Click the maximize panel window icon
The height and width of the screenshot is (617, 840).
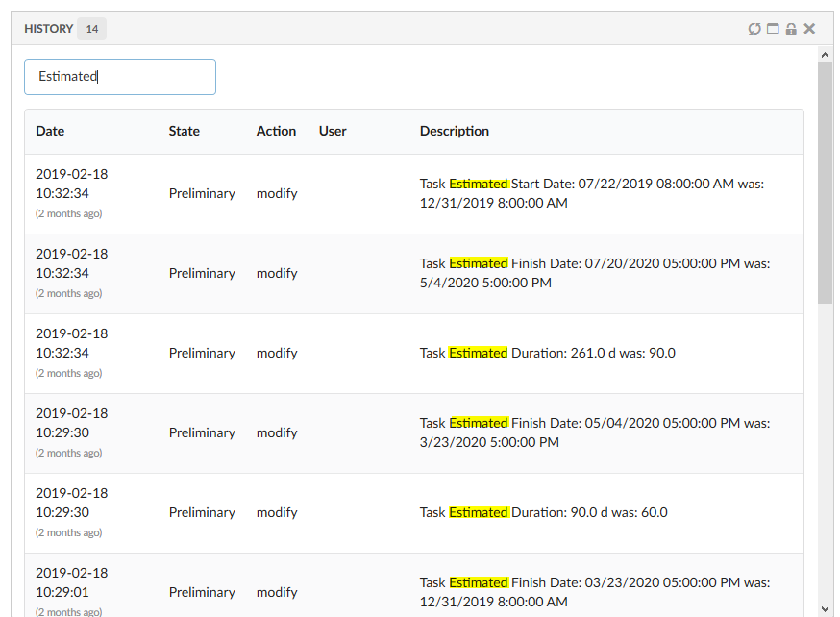[773, 29]
